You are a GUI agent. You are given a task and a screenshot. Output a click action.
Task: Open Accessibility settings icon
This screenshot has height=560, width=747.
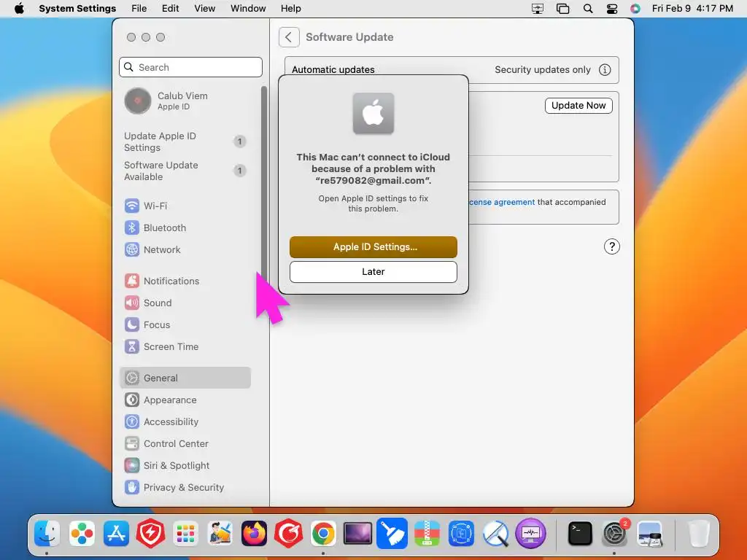point(132,422)
